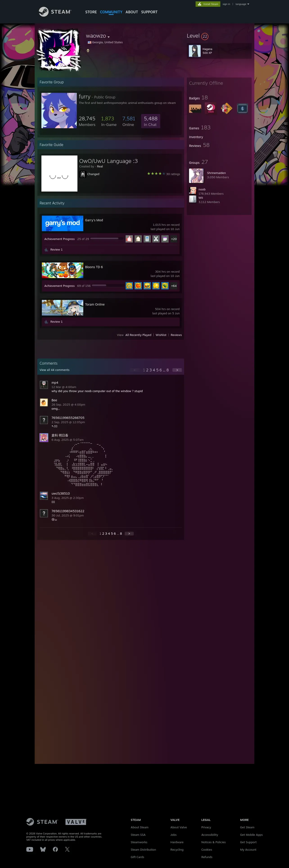Open the ABOUT menu item
This screenshot has height=868, width=289.
coord(131,12)
